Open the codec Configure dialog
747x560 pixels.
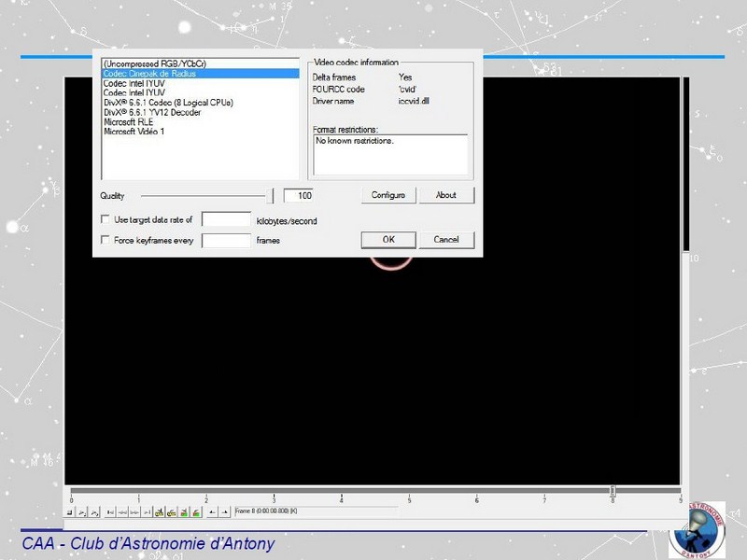pyautogui.click(x=388, y=195)
